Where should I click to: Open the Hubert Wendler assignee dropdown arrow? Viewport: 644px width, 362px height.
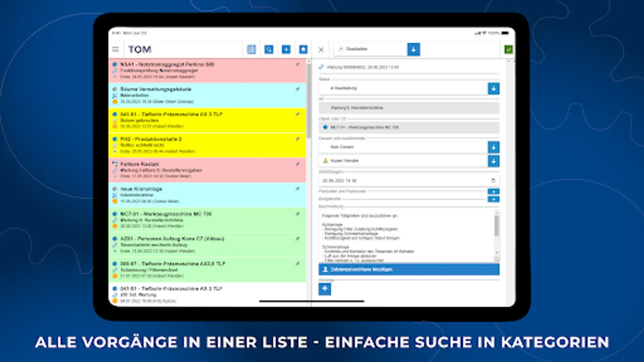coord(493,161)
